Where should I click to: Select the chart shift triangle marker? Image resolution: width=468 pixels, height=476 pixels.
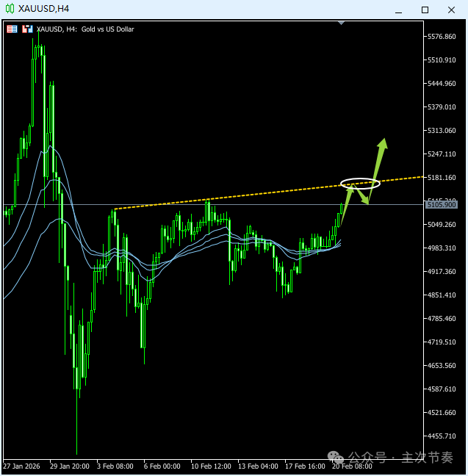click(x=341, y=23)
